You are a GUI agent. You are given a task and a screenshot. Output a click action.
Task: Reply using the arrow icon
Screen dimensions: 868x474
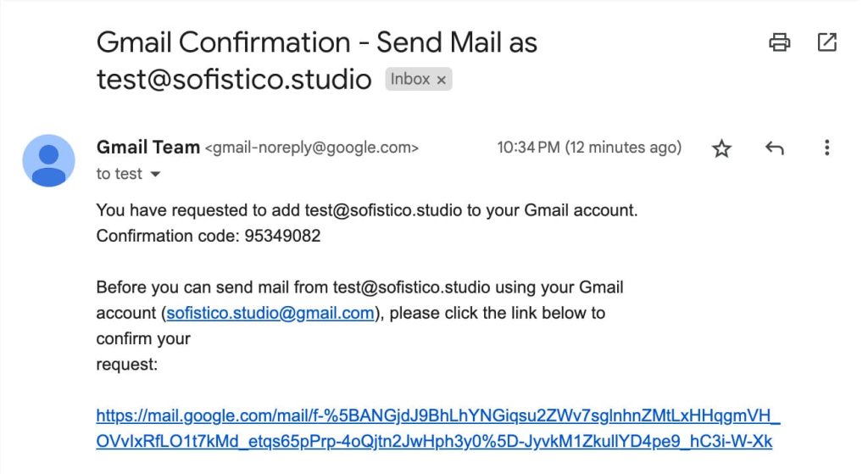click(774, 148)
